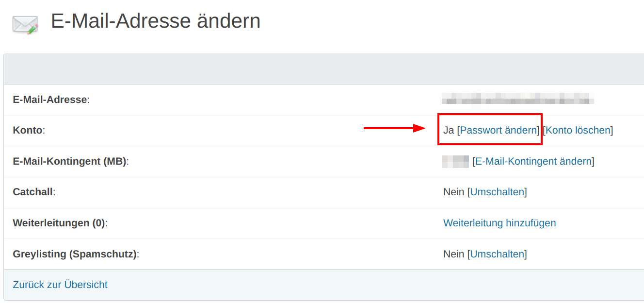Image resolution: width=644 pixels, height=306 pixels.
Task: Click the red arrow pointing at Passwort ändern
Action: click(x=394, y=128)
